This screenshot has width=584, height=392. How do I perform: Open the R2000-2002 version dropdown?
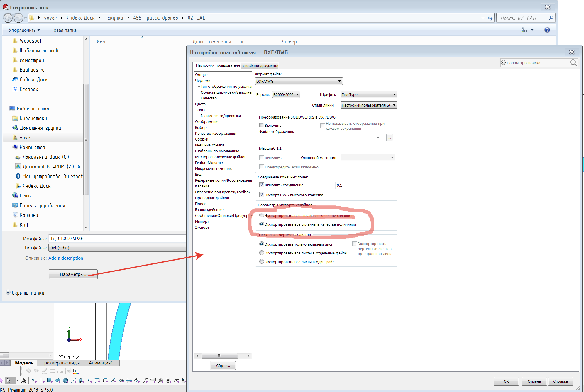point(286,94)
